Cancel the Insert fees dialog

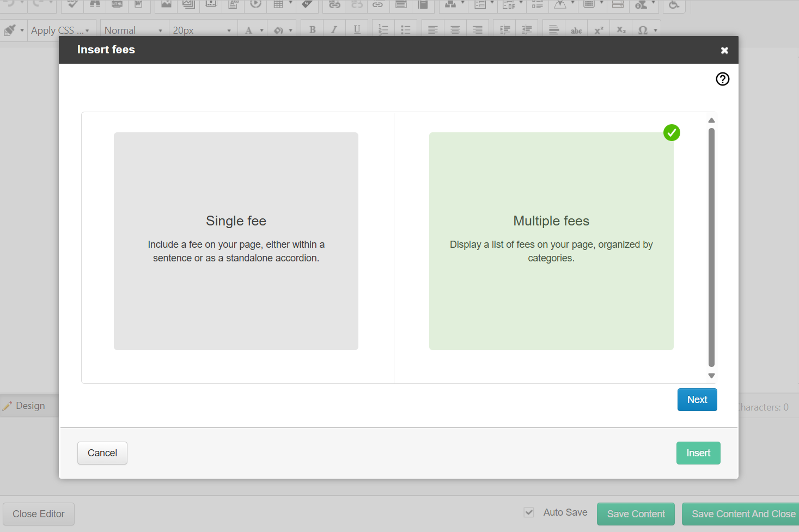102,452
